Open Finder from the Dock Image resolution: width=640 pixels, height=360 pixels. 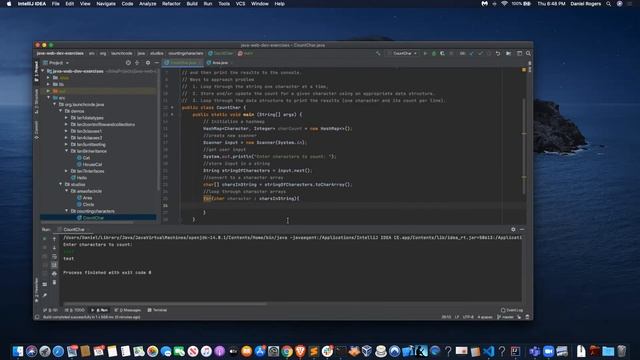[18, 351]
